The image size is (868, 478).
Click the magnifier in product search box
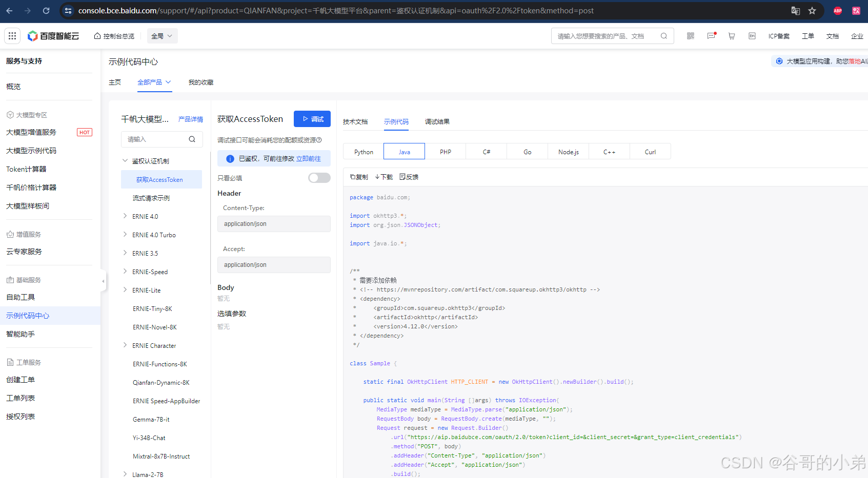pos(192,139)
